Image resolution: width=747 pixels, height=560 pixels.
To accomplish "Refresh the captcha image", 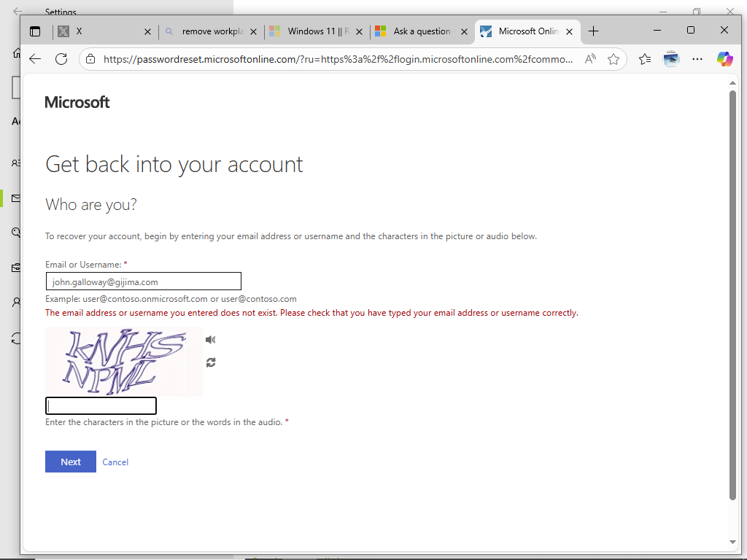I will 211,362.
